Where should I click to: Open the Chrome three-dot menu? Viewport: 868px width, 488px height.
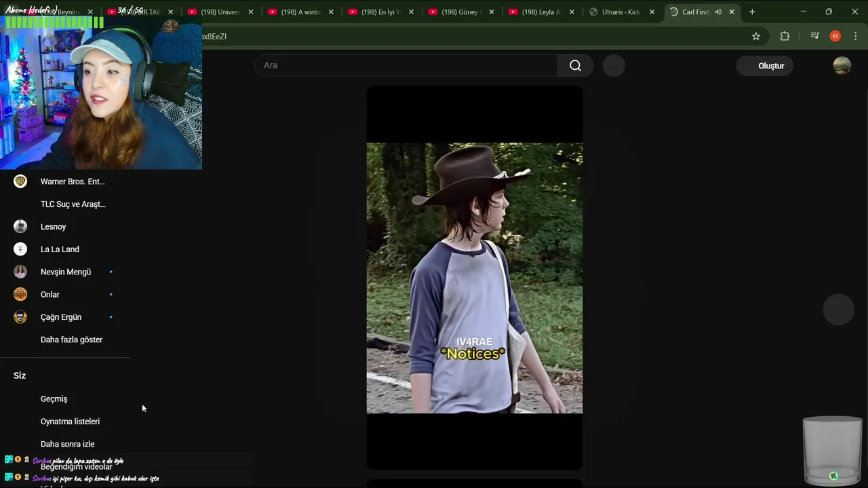point(855,37)
